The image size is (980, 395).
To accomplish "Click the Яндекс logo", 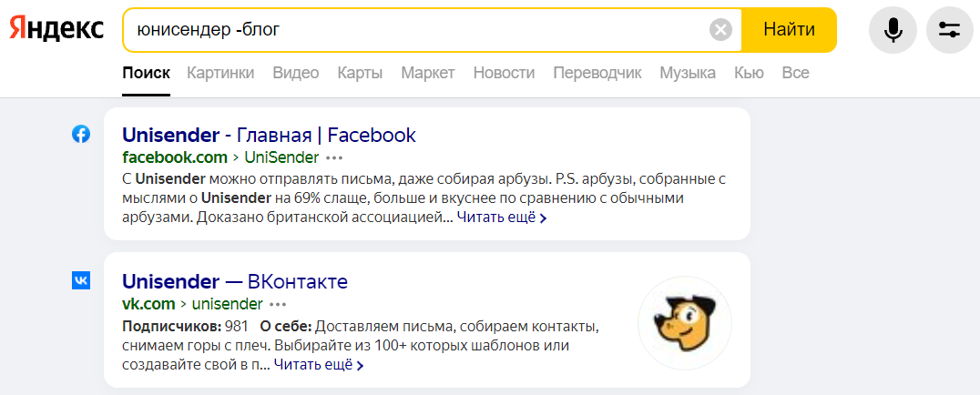I will [56, 29].
